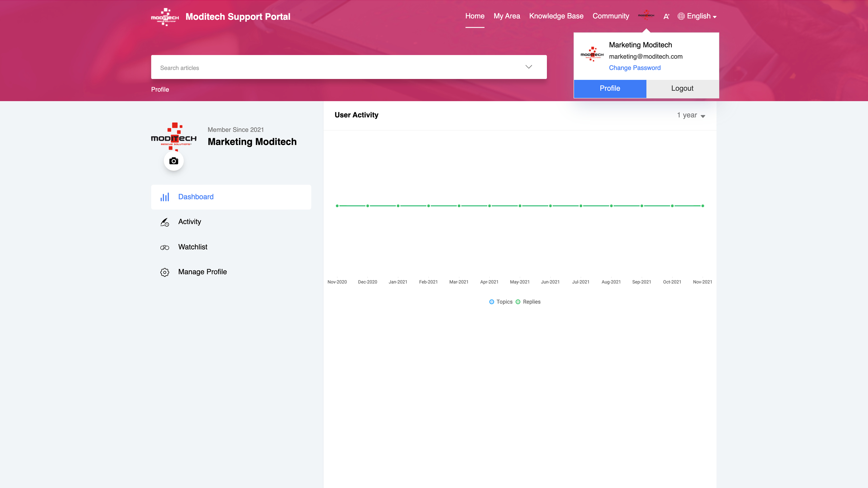
Task: Click the Oct-2021 axis label
Action: 672,282
